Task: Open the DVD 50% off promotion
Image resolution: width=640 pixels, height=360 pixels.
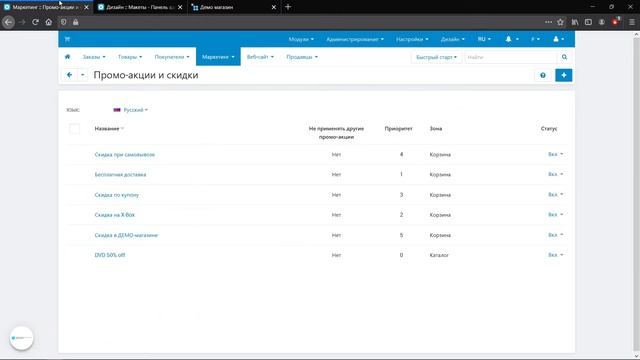Action: tap(110, 255)
